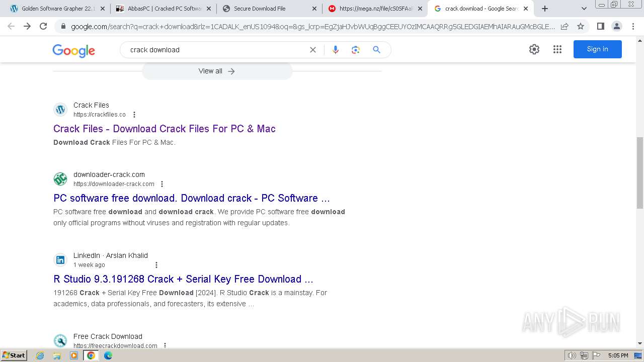644x362 pixels.
Task: Share this page via address bar icon
Action: point(565,26)
